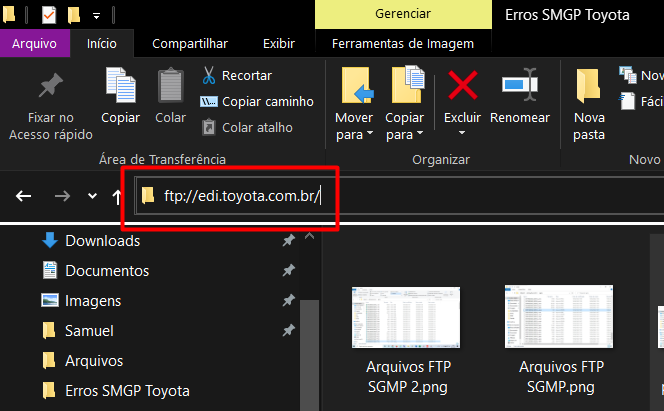This screenshot has width=664, height=411.
Task: Click Fixar no Acesso rápido pin icon
Action: pos(51,86)
